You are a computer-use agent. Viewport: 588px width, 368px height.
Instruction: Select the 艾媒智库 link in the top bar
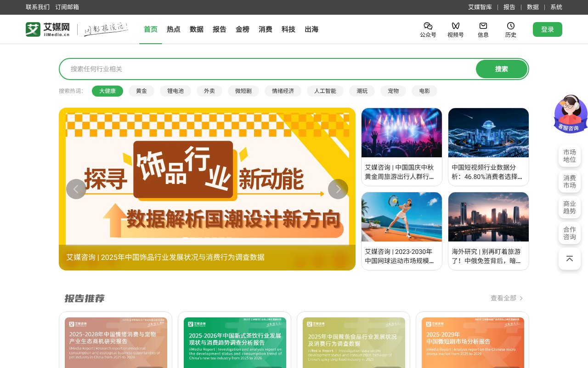(480, 7)
